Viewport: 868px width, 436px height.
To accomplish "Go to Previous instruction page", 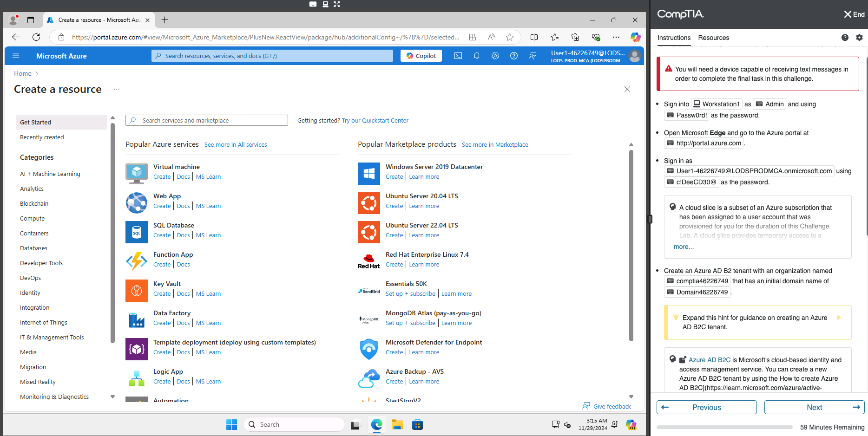I will pyautogui.click(x=706, y=407).
